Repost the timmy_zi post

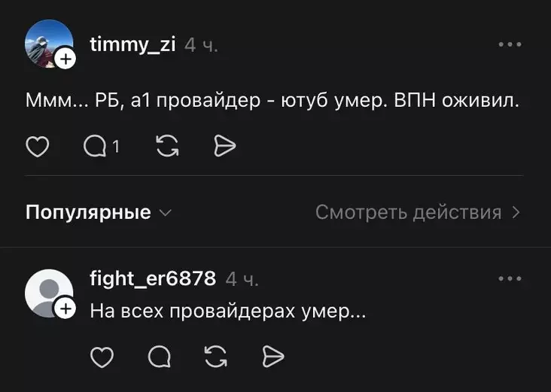[x=166, y=146]
